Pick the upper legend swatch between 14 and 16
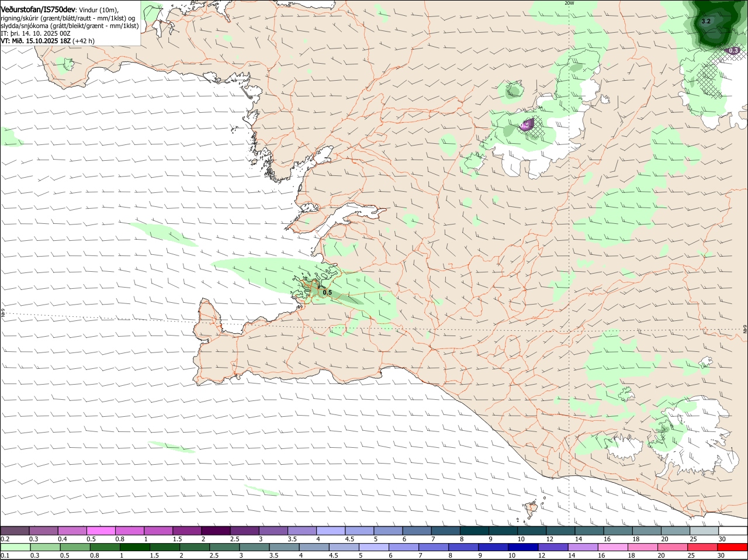The width and height of the screenshot is (748, 560). (590, 530)
